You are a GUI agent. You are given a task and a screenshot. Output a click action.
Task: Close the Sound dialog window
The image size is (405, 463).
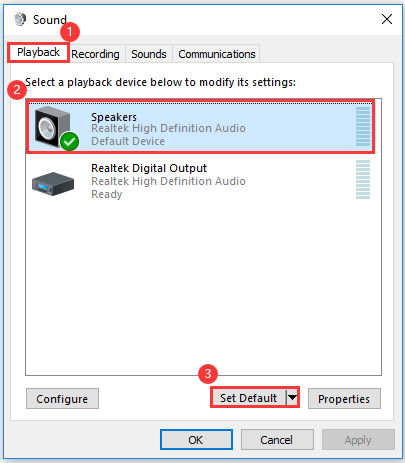387,19
